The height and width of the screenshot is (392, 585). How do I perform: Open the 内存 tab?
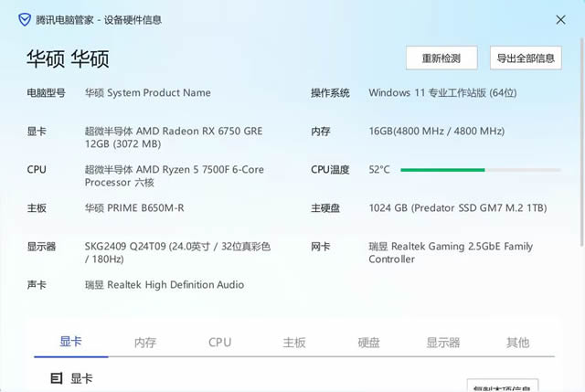[x=145, y=343]
